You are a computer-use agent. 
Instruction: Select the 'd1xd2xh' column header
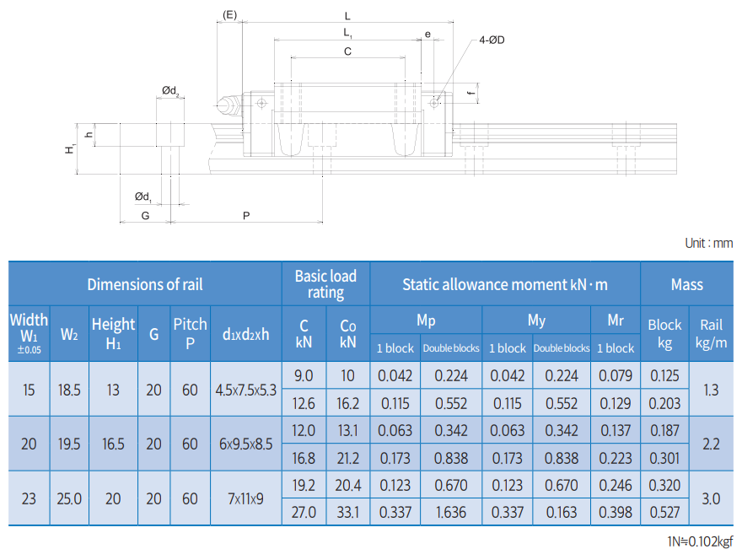245,334
